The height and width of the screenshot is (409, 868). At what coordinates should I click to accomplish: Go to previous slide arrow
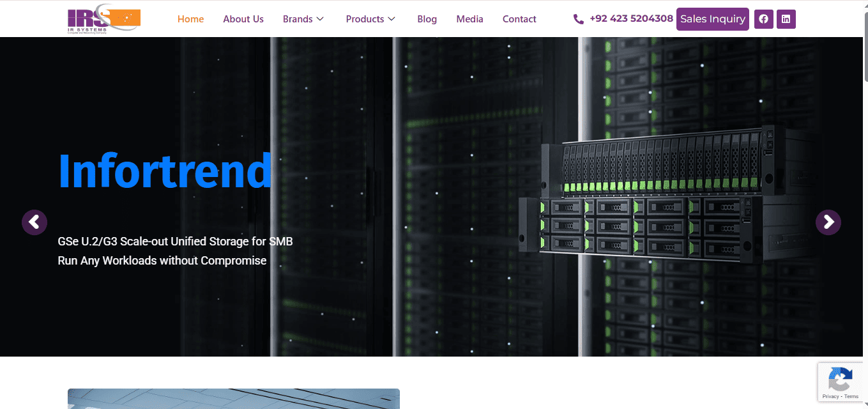tap(34, 222)
